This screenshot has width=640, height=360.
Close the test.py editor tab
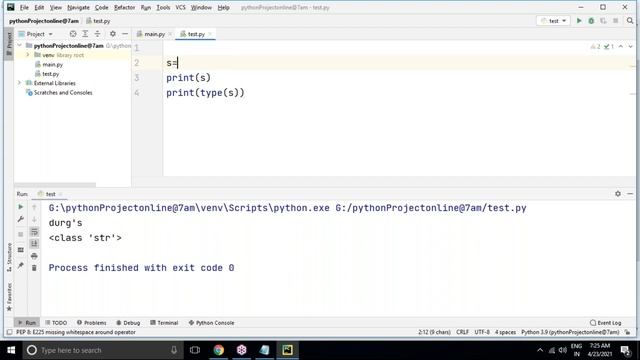tap(210, 34)
